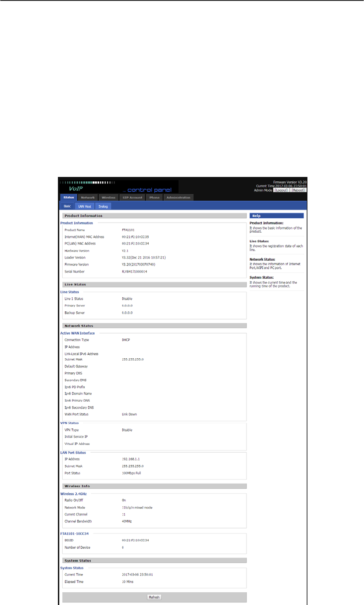Click the Hardware Version V2.1 value
This screenshot has width=364, height=605.
tap(125, 251)
